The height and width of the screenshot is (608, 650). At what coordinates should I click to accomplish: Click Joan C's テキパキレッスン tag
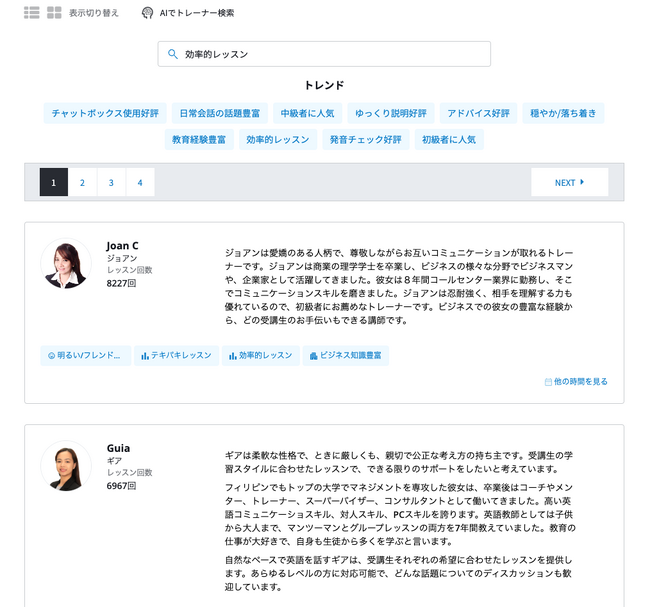(177, 356)
